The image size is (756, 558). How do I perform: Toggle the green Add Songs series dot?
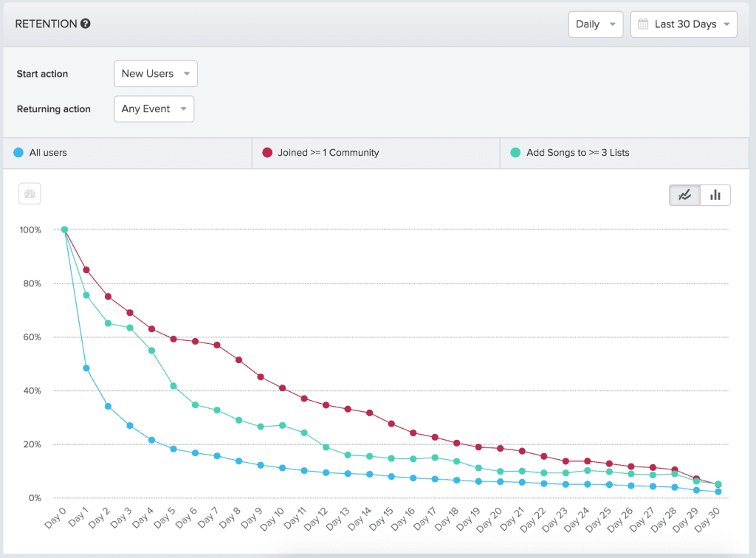coord(515,153)
